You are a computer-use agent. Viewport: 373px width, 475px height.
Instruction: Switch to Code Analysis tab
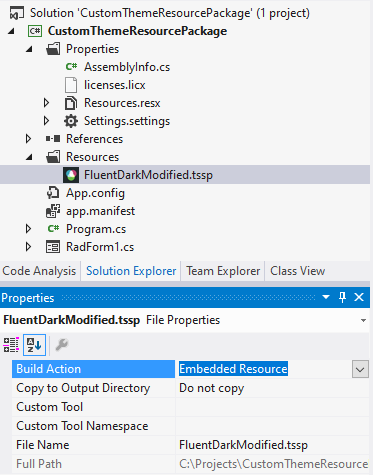click(x=39, y=271)
